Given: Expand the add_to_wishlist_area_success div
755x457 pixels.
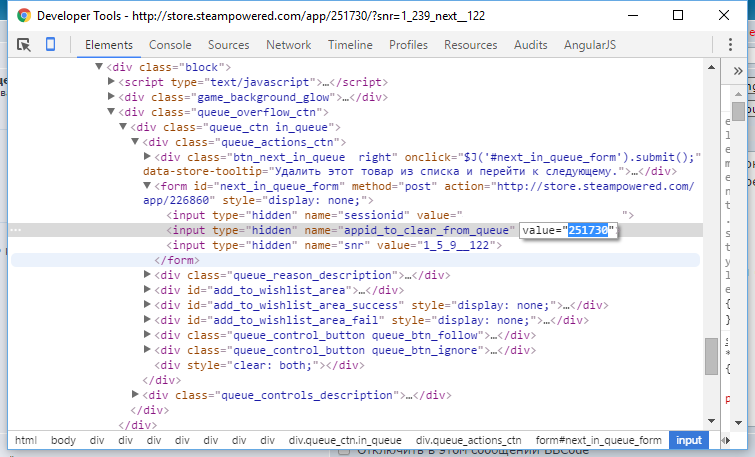Looking at the screenshot, I should point(148,304).
